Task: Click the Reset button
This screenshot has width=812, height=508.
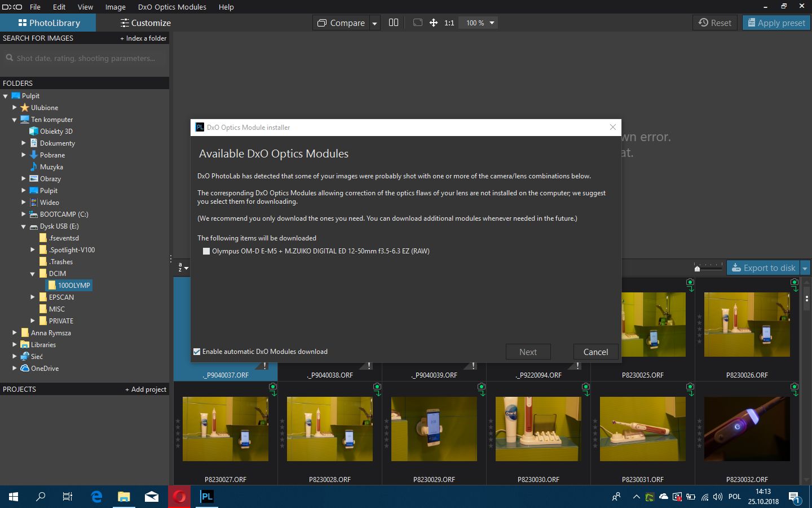Action: 715,23
